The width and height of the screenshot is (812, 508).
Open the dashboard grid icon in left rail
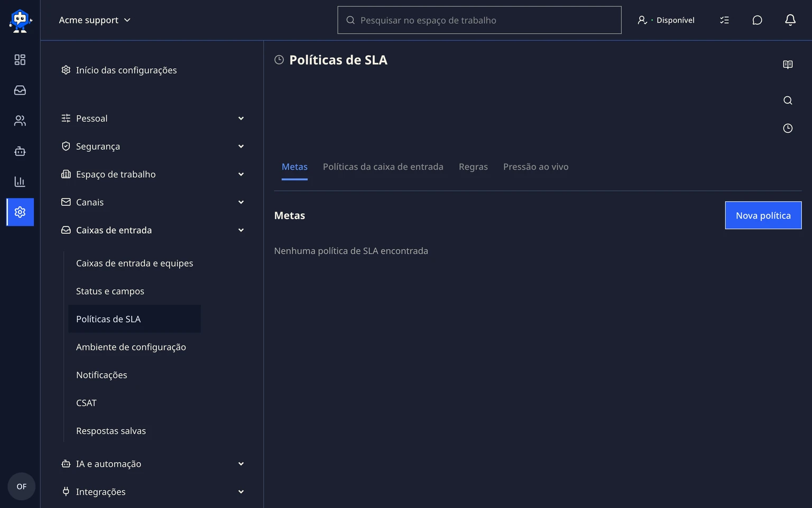point(20,60)
